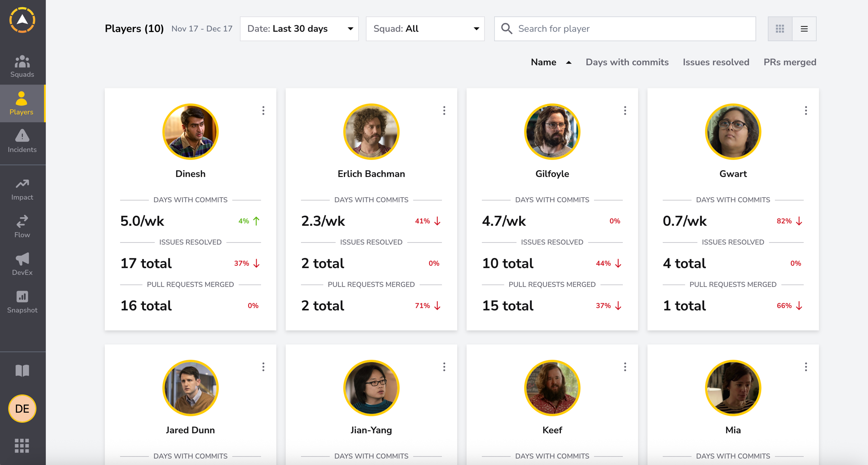Open the Snapshot page
Viewport: 868px width, 465px height.
22,302
